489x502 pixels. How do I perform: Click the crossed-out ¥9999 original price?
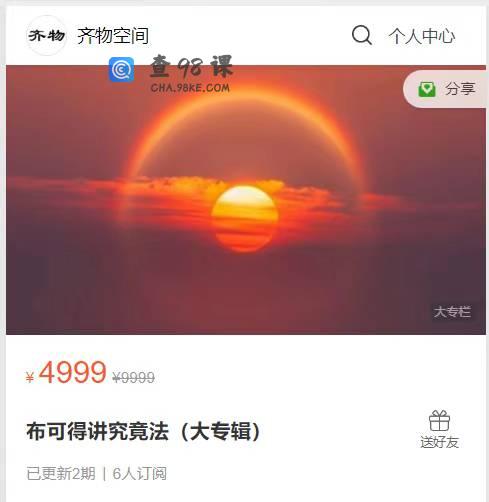(133, 378)
